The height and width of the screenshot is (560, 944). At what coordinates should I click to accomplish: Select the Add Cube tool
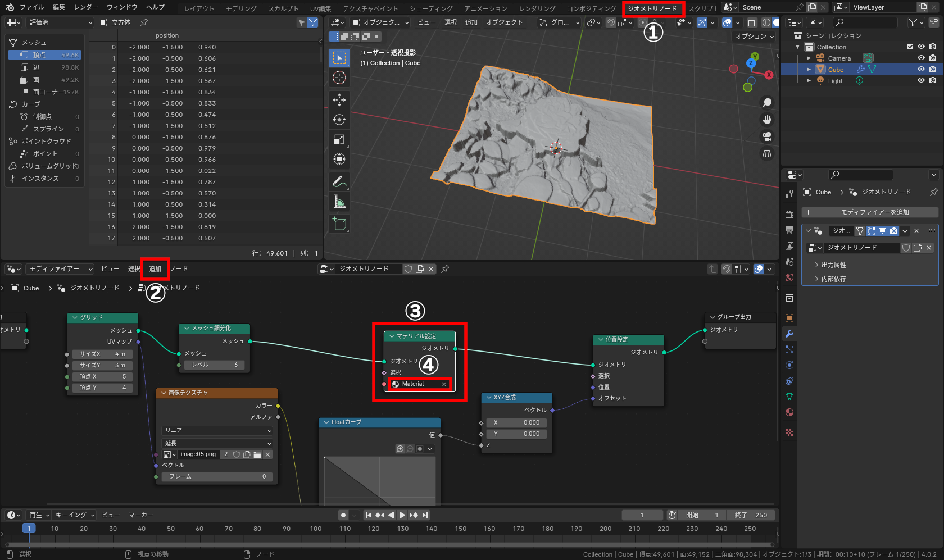339,224
